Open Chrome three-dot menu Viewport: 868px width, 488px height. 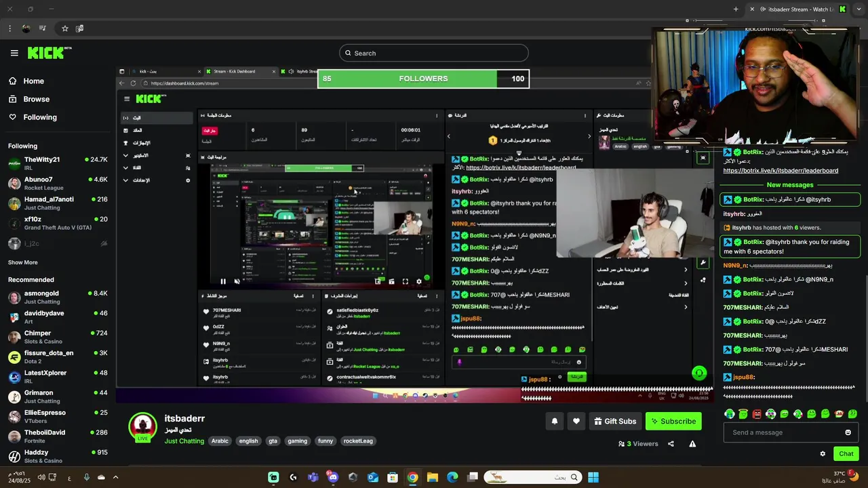point(9,28)
